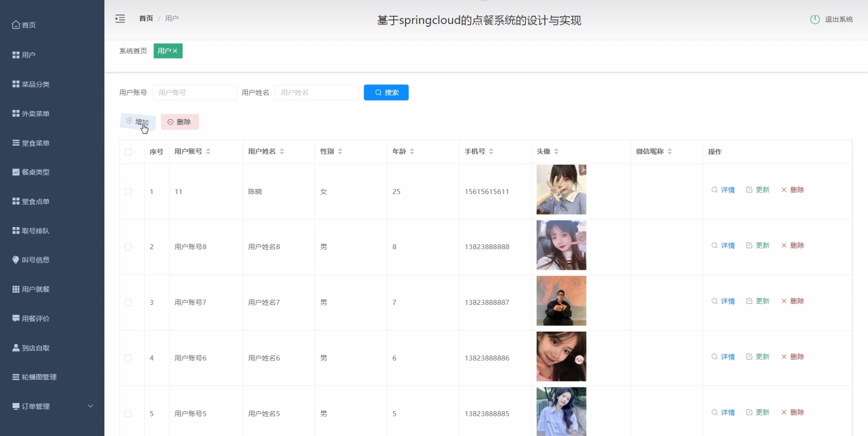Click 删除 for user 陈晓
Viewport: 868px width, 436px height.
(x=792, y=190)
